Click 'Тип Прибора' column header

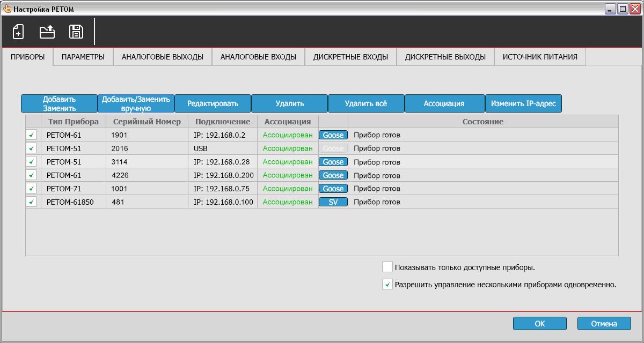(74, 122)
